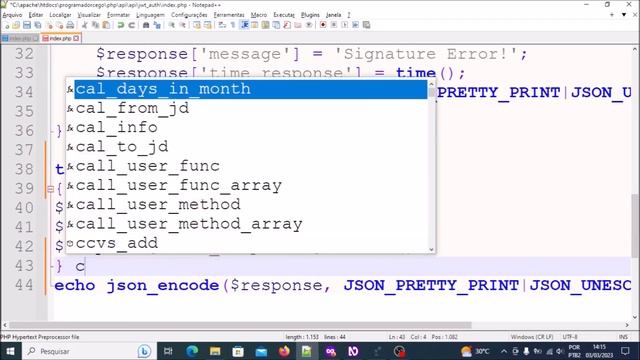Click autocomplete list scroll down arrow
This screenshot has width=640, height=360.
point(431,249)
